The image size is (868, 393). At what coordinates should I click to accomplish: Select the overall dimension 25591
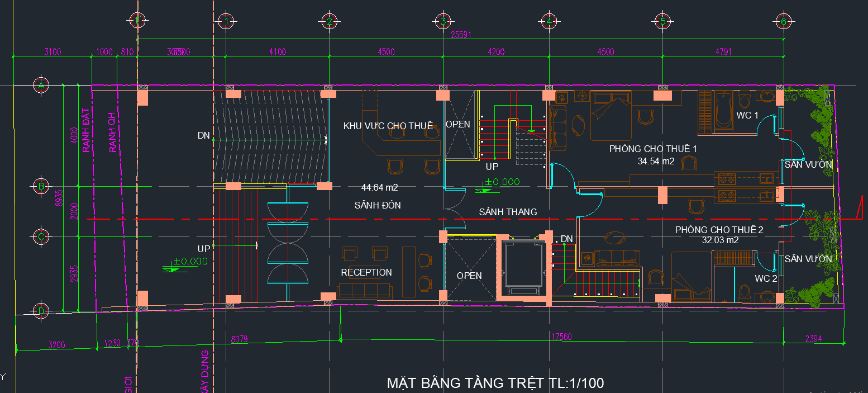(461, 34)
